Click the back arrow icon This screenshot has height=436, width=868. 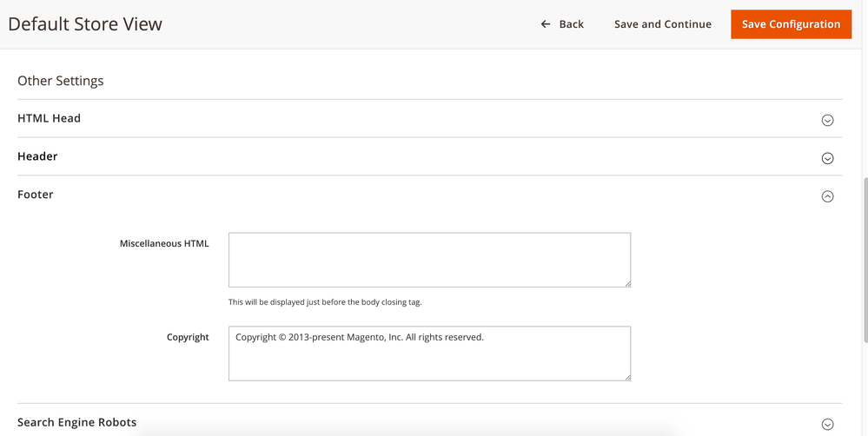[x=546, y=24]
